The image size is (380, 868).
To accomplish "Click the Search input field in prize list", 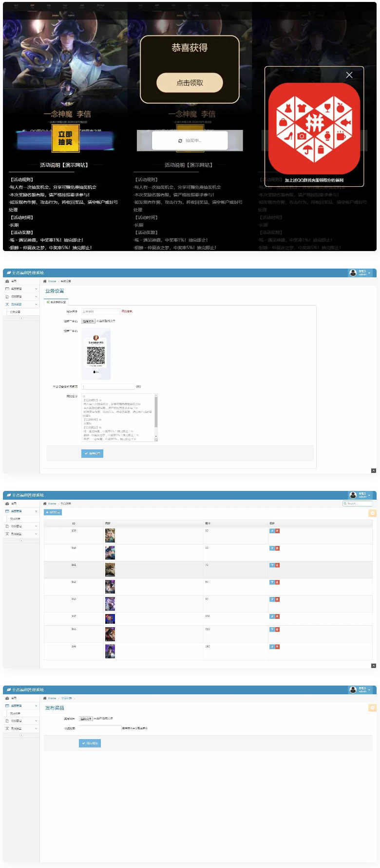I will tap(359, 504).
